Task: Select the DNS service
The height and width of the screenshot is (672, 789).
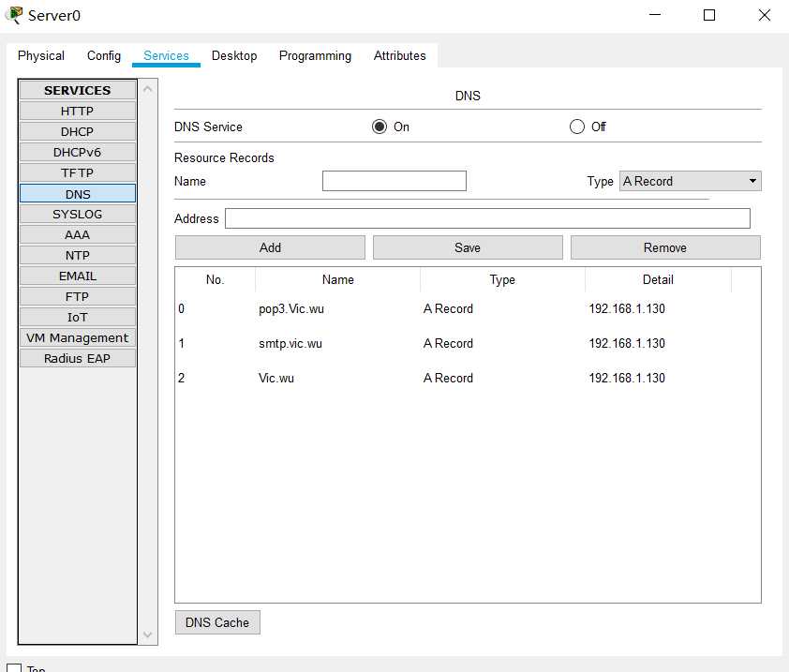Action: 78,194
